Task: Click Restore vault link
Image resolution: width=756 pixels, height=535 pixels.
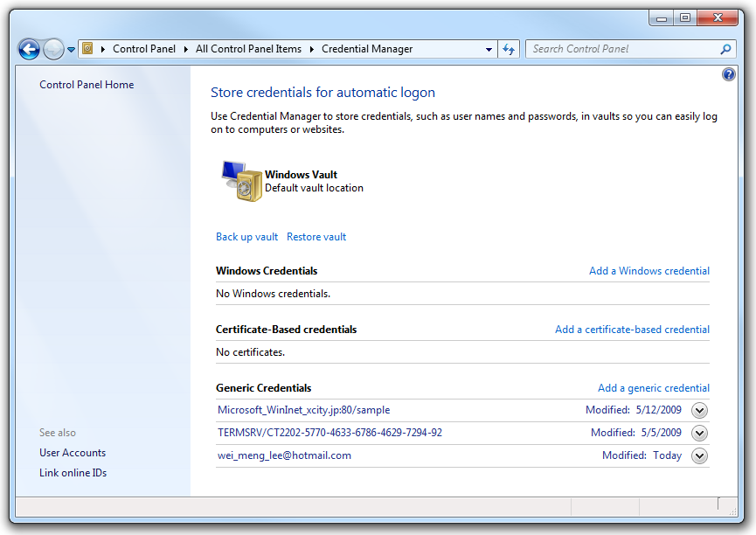Action: click(316, 237)
